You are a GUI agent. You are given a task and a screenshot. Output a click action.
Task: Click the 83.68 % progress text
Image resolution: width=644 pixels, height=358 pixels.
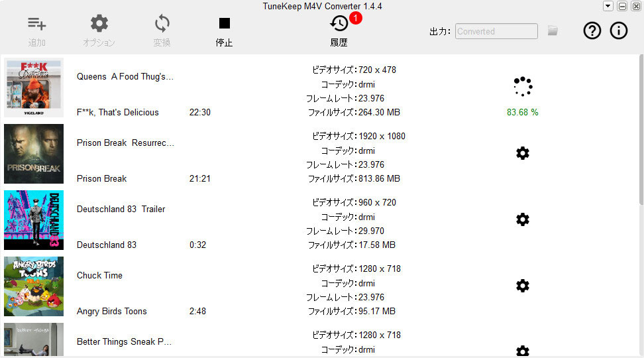click(523, 112)
